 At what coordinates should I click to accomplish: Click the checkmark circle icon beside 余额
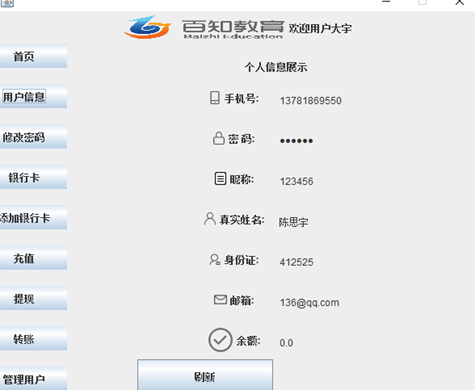click(x=220, y=340)
